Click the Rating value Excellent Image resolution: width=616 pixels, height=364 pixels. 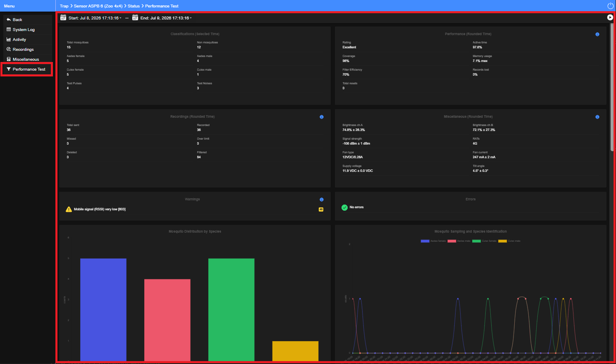[349, 48]
